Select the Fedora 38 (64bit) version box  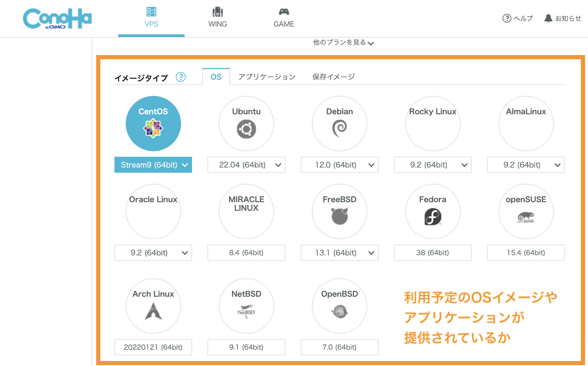(433, 253)
